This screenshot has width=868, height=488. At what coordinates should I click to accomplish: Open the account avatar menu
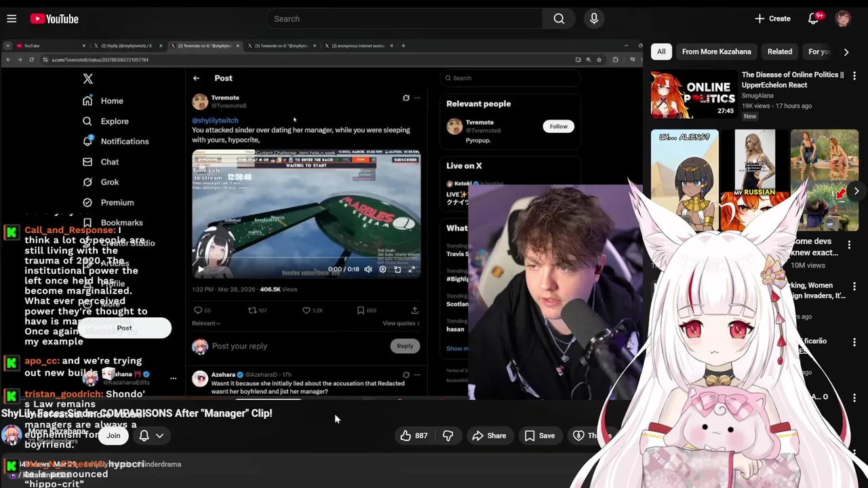click(x=843, y=19)
